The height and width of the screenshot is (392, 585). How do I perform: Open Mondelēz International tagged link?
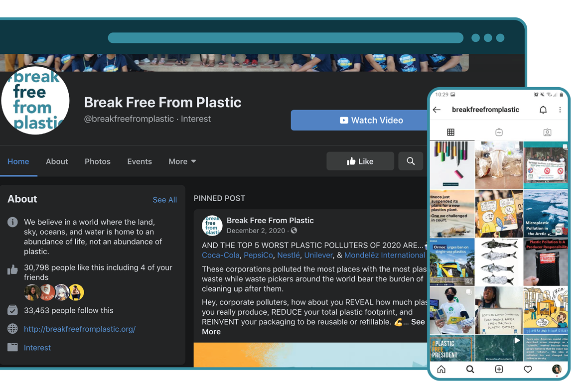point(385,255)
